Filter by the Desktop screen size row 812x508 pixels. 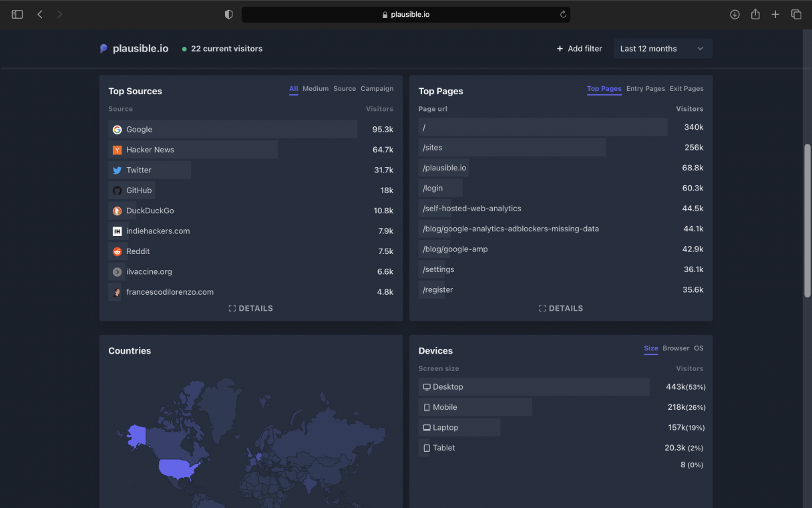tap(561, 387)
